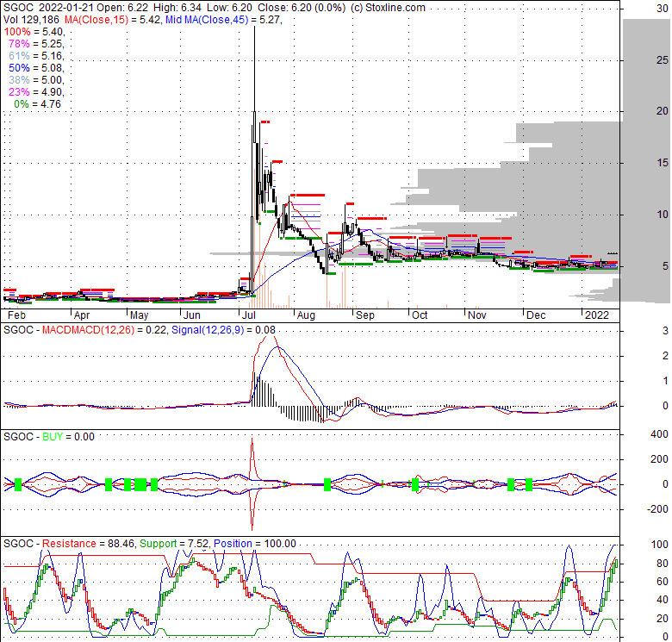Click the Mid MA(Close,45) = 5.27 label
This screenshot has width=672, height=642.
pos(223,20)
